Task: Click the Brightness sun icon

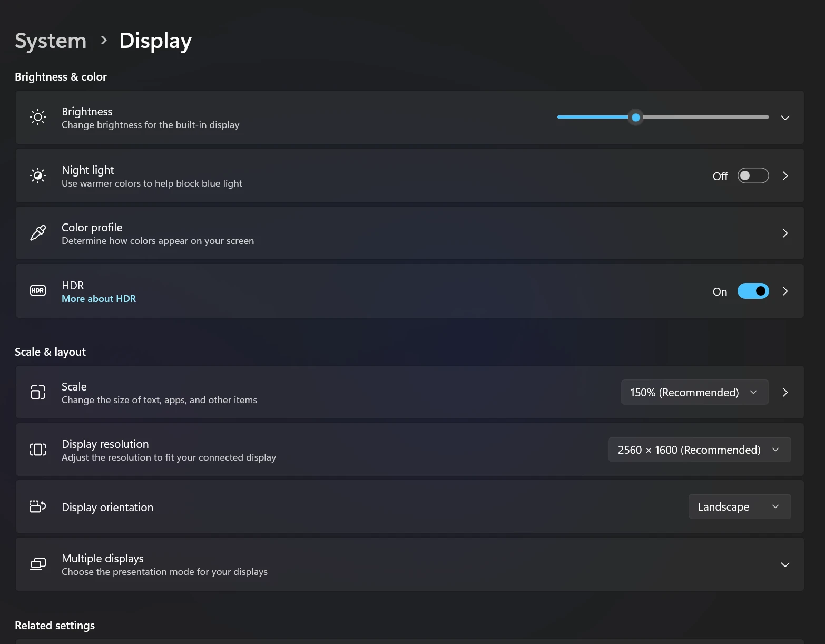Action: (x=37, y=117)
